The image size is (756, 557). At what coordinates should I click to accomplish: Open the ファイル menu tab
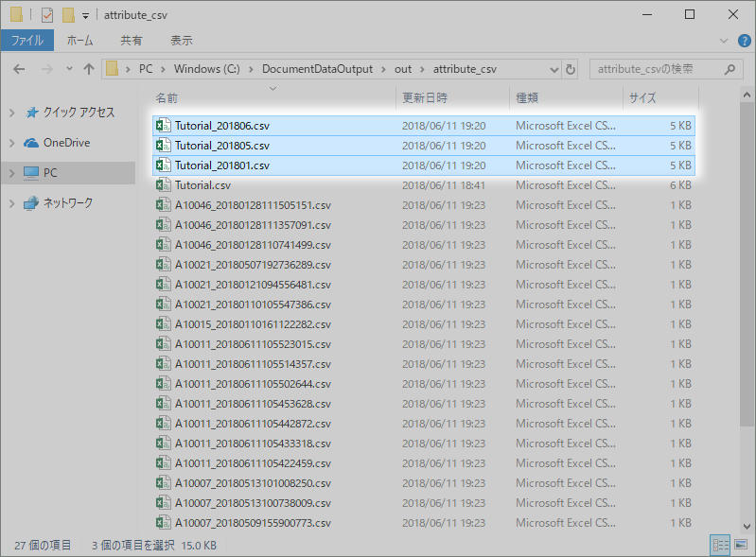pyautogui.click(x=27, y=41)
